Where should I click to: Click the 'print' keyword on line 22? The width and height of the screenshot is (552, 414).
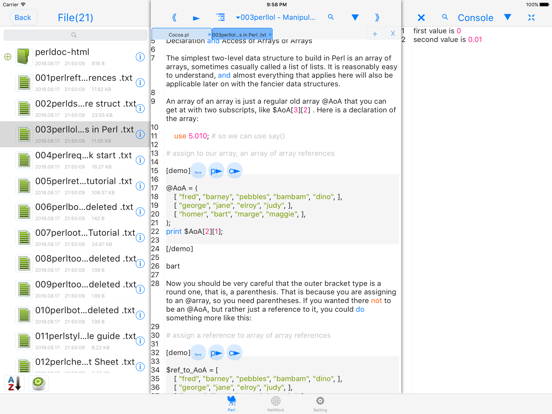[x=174, y=232]
